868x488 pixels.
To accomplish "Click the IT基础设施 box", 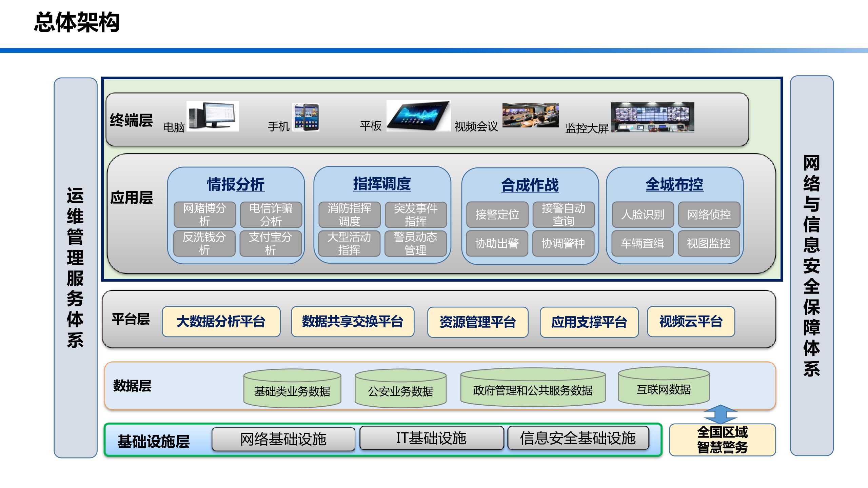I will pyautogui.click(x=432, y=438).
